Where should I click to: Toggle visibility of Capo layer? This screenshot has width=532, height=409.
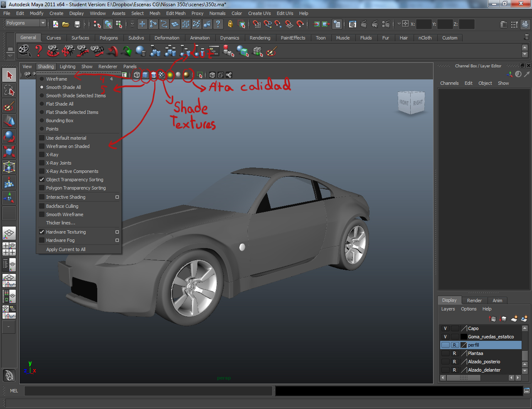[x=445, y=328]
